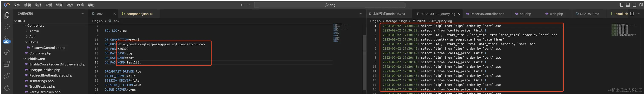Switch to ReserveController.php tab
Image resolution: width=644 pixels, height=94 pixels.
487,14
